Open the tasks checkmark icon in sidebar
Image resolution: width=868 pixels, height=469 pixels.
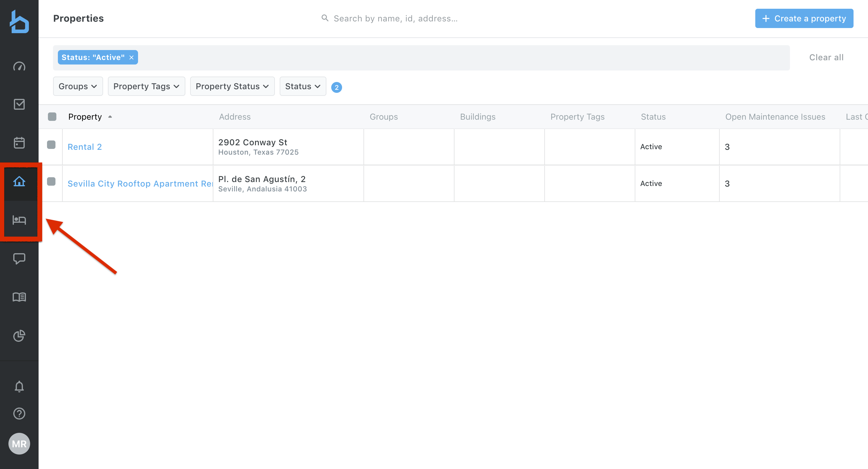click(19, 104)
